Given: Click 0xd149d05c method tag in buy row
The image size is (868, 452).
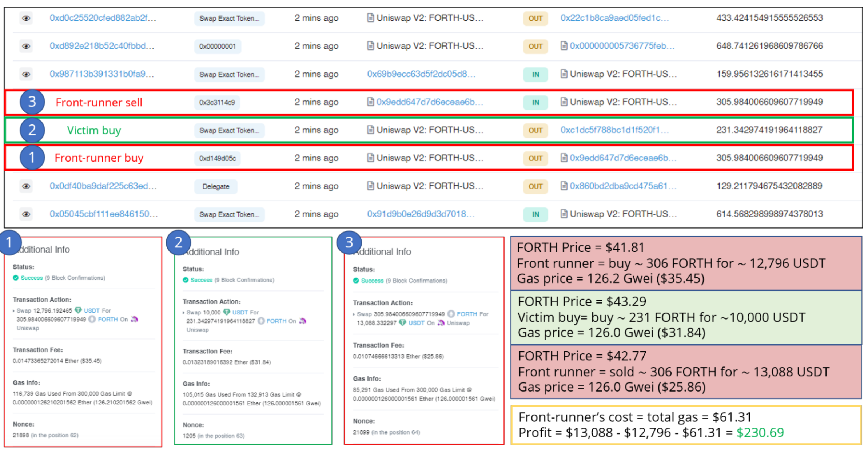Looking at the screenshot, I should (217, 158).
